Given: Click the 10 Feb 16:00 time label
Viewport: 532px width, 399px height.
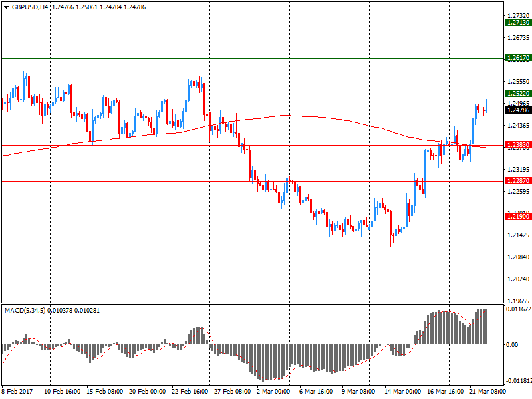Looking at the screenshot, I should pos(63,392).
